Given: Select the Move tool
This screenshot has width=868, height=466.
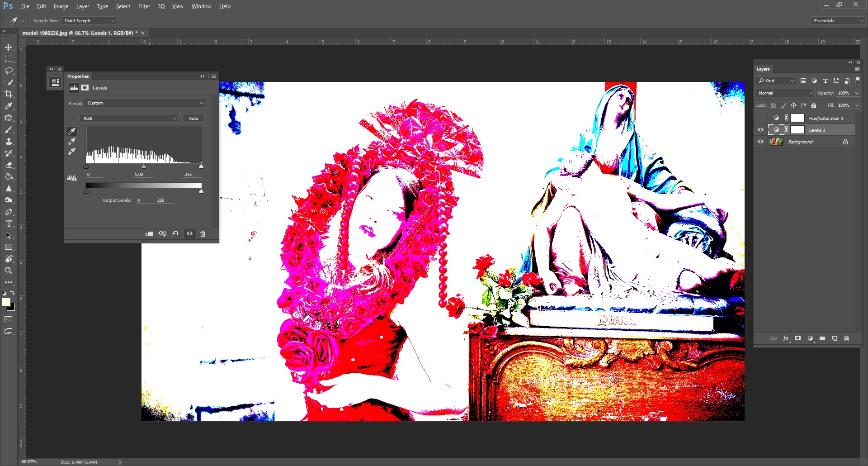Looking at the screenshot, I should click(x=9, y=48).
